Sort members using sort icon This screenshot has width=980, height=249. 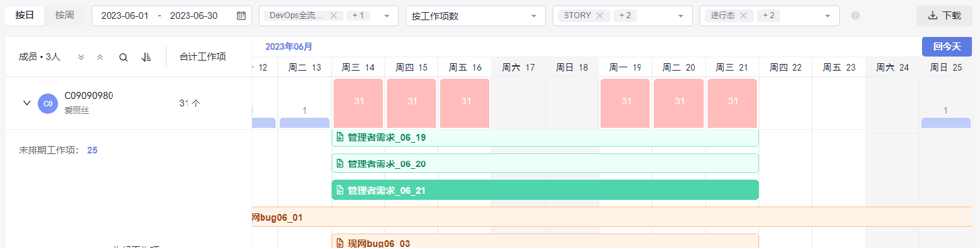[x=146, y=57]
